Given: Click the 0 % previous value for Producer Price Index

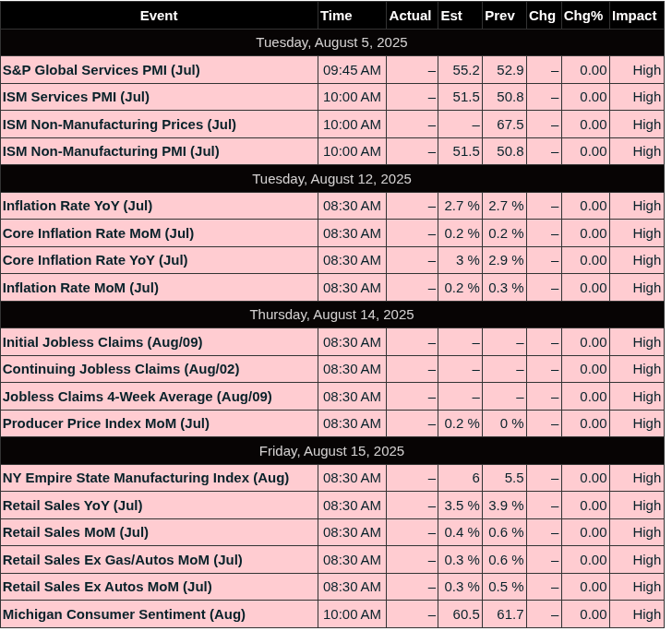Looking at the screenshot, I should [504, 423].
